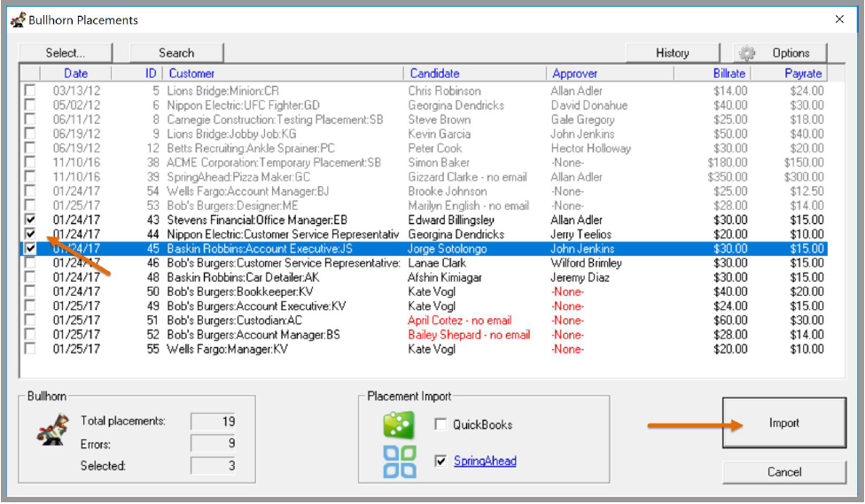Select row 'Lions Bridge:Minion:CR'

[424, 90]
